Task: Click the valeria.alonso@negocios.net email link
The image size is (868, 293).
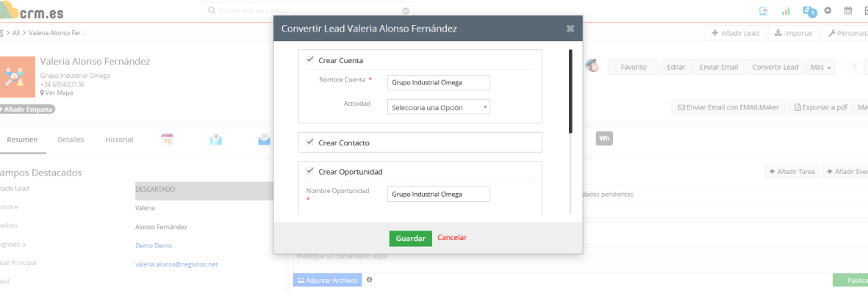Action: pos(176,264)
